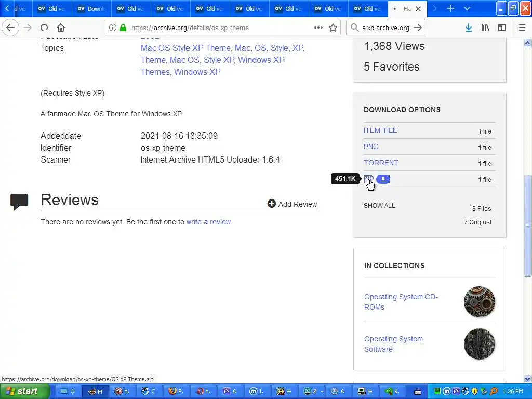Switch to the 'Downl...' tab
The height and width of the screenshot is (399, 532).
click(x=91, y=8)
